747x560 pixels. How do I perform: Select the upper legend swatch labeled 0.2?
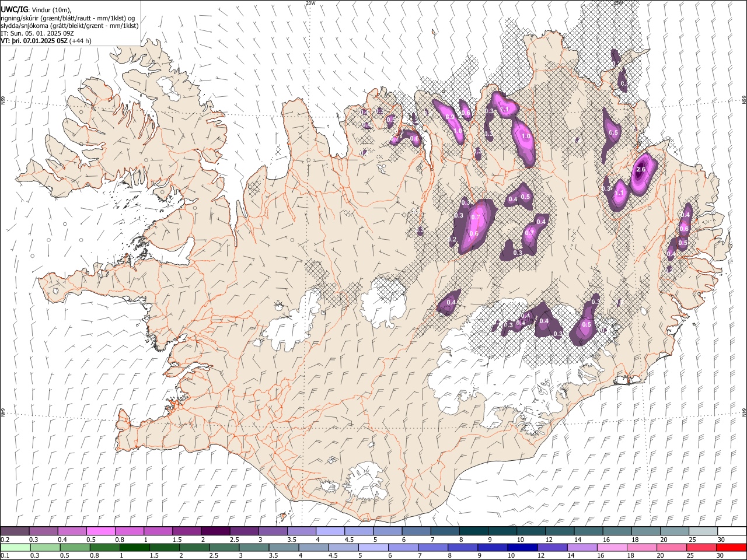[15, 531]
